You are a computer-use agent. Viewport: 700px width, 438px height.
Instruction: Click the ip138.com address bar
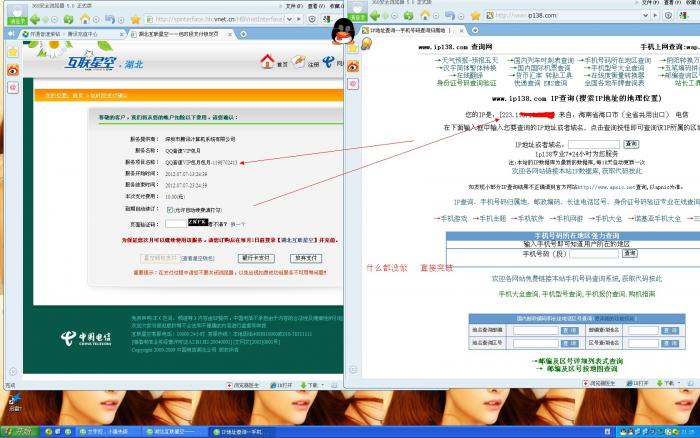[x=562, y=15]
